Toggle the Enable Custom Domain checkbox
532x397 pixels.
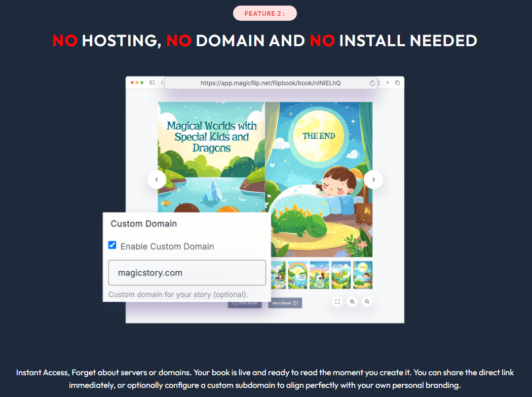coord(112,245)
